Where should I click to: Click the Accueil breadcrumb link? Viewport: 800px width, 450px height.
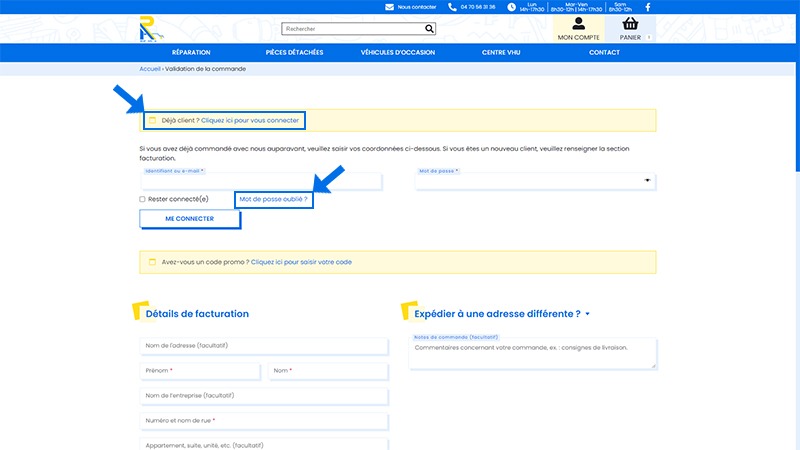tap(150, 69)
